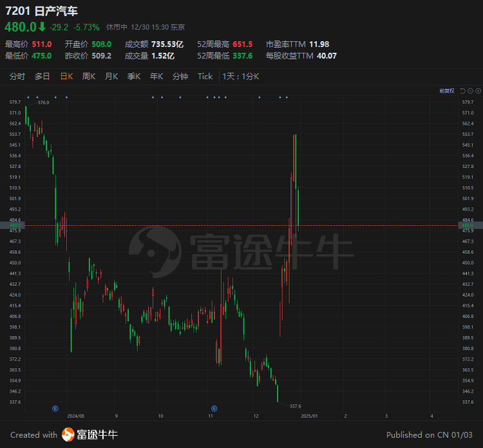Click the 576.0 high annotation on the chart

pos(43,102)
